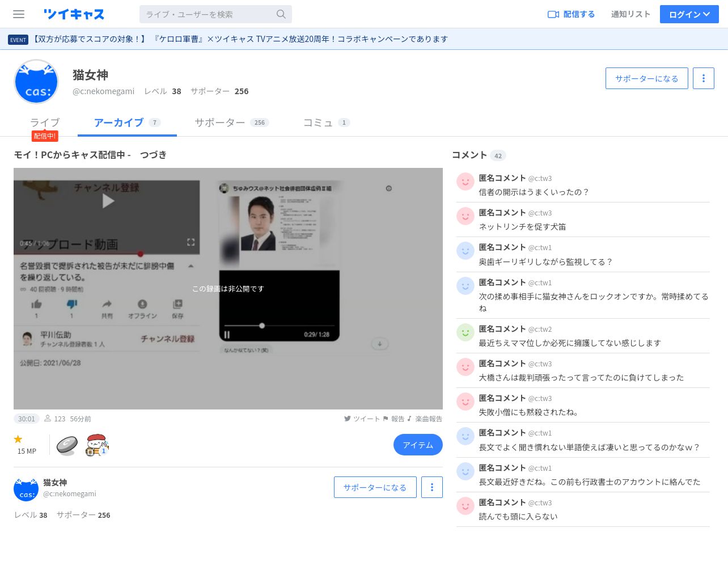Click avatar of comment ネットリンチを促す犬笛
Screen dimensions: 728x570
(x=465, y=216)
